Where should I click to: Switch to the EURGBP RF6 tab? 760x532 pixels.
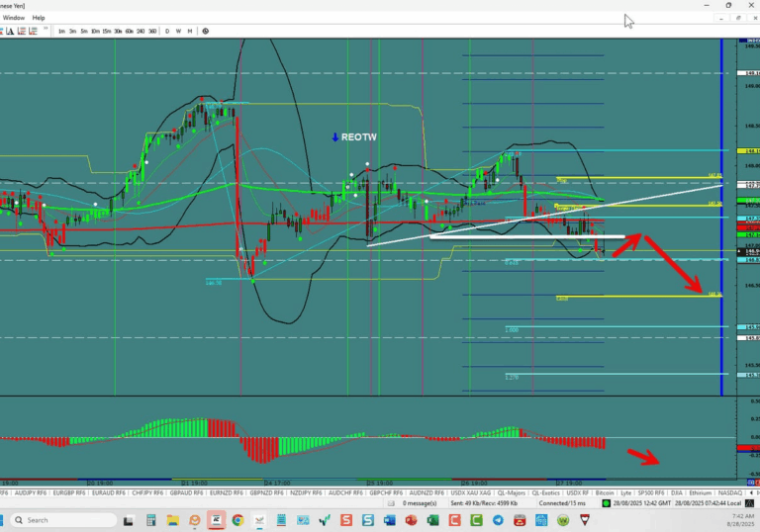point(69,492)
